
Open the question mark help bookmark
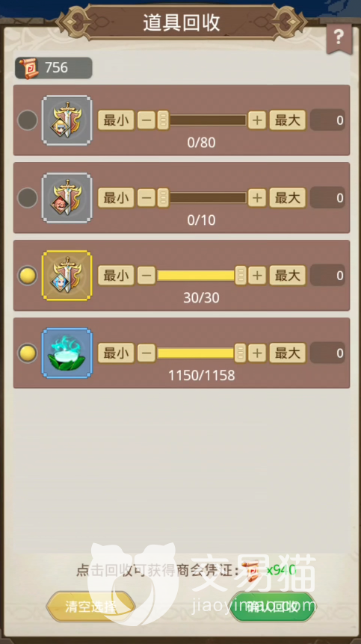(x=339, y=38)
